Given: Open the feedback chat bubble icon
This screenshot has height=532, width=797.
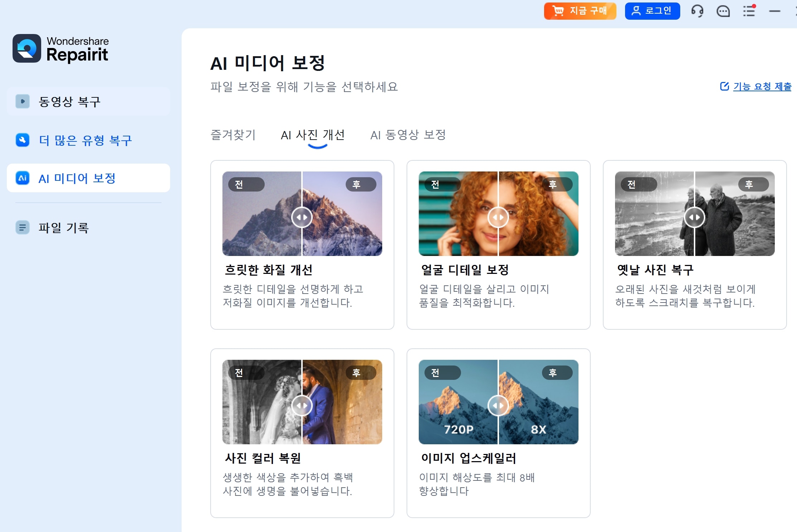Looking at the screenshot, I should click(723, 11).
